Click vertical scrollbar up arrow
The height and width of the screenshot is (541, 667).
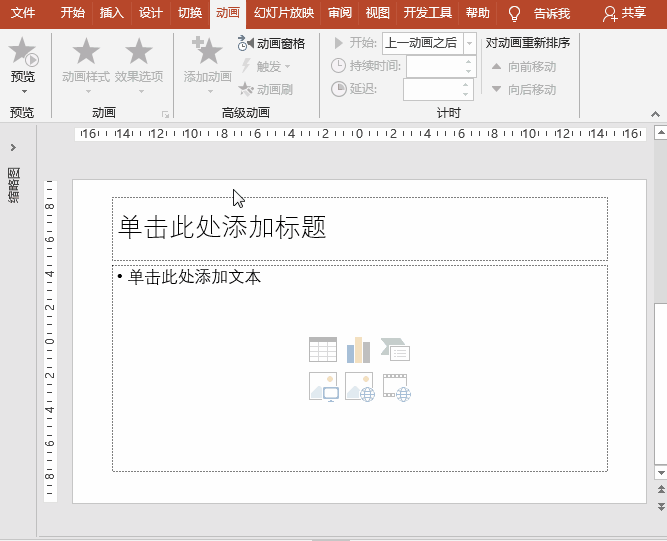coord(661,132)
